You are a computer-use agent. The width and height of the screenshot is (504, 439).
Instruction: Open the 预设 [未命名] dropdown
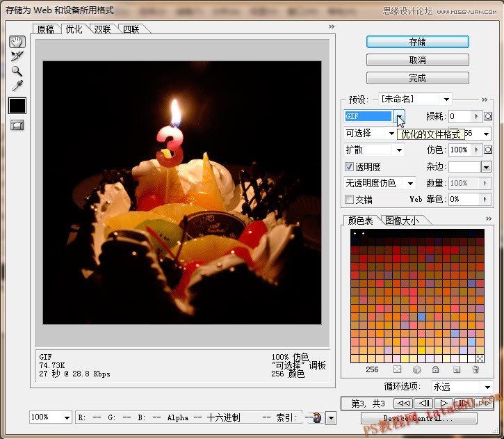415,99
